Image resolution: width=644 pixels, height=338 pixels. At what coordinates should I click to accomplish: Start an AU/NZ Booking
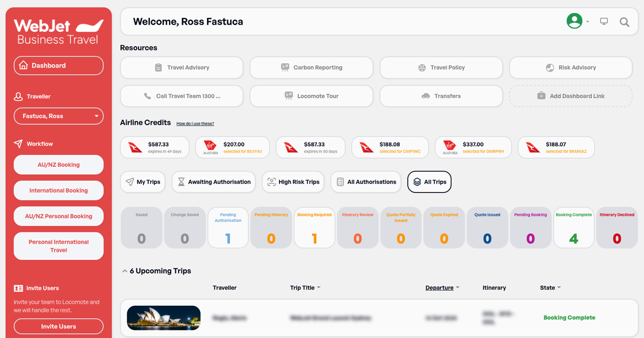pos(58,165)
